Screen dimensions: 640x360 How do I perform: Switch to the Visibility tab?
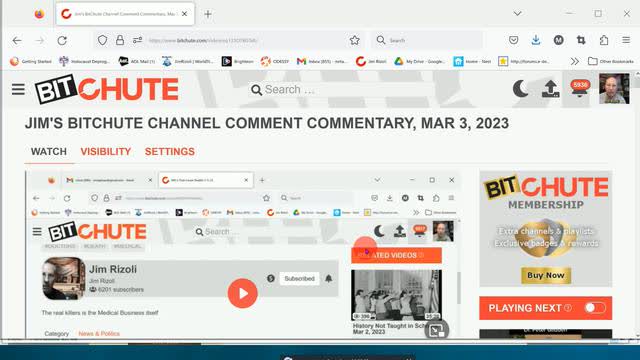coord(106,151)
